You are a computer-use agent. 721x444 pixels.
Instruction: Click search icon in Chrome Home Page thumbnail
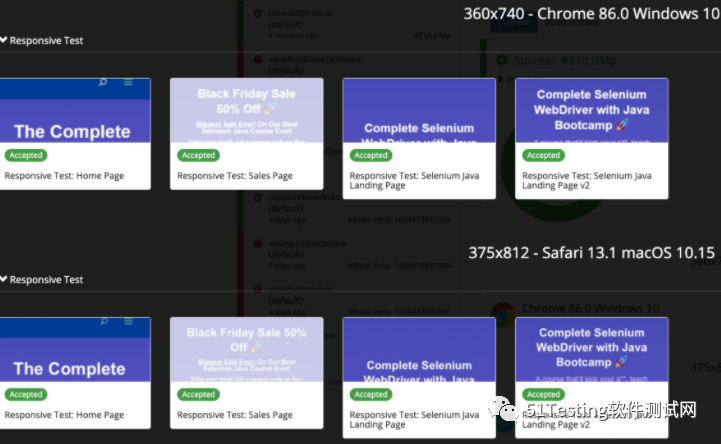103,82
